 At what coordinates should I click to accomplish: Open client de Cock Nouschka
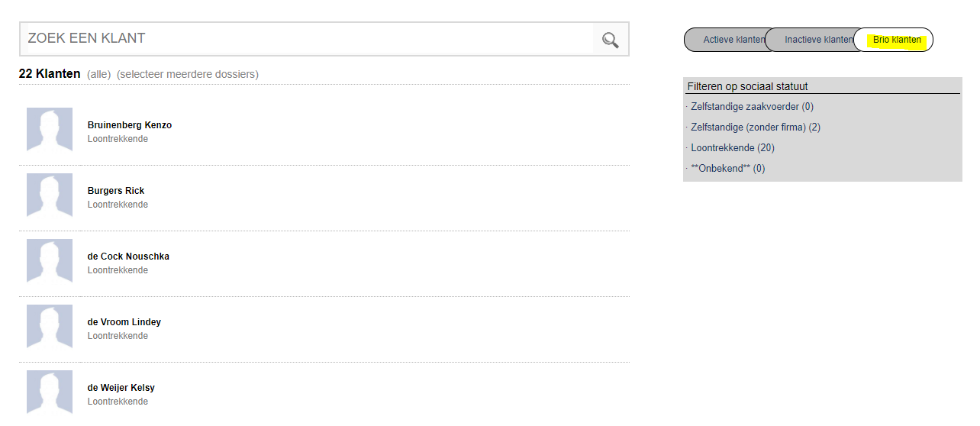point(128,257)
